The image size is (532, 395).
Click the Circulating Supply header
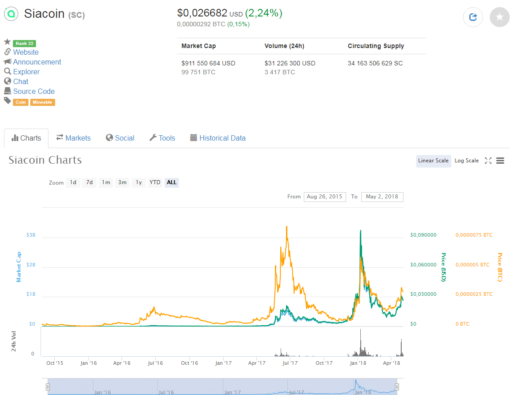pos(376,46)
